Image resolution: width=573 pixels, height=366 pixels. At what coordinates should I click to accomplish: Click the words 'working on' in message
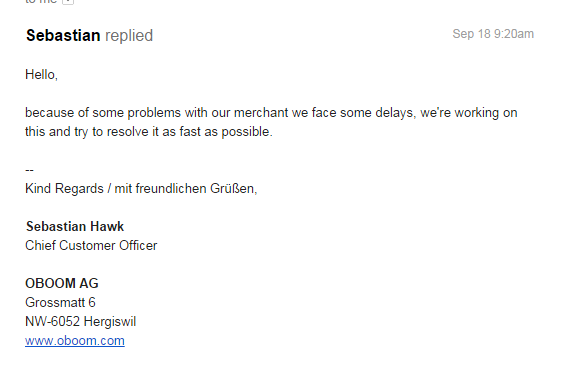coord(486,113)
